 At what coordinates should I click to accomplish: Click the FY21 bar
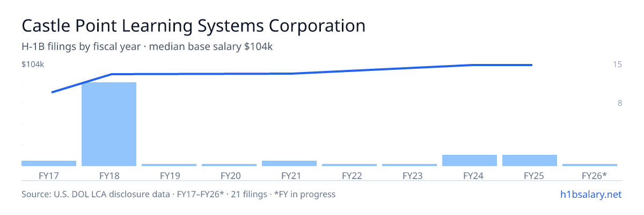tap(289, 163)
